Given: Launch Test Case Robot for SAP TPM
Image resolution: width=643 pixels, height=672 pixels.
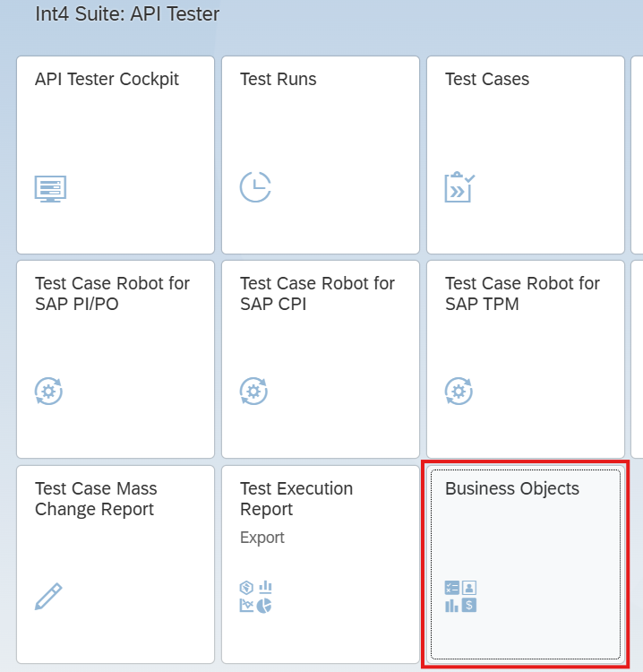Looking at the screenshot, I should tap(522, 293).
